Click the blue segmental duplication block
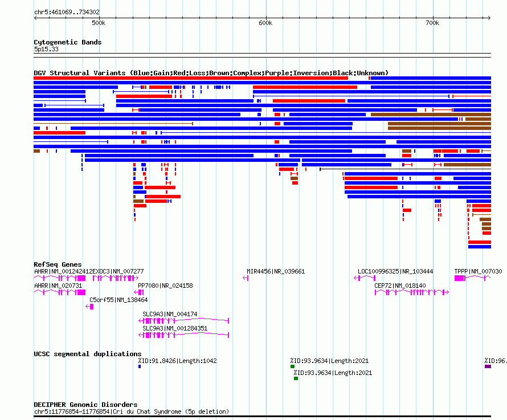 tap(140, 366)
